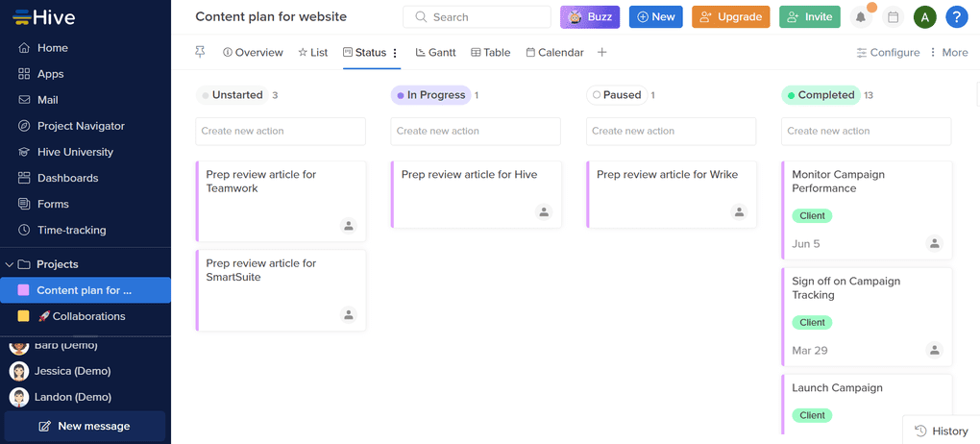Click the yellow Collaborations project swatch
The height and width of the screenshot is (444, 980).
23,316
